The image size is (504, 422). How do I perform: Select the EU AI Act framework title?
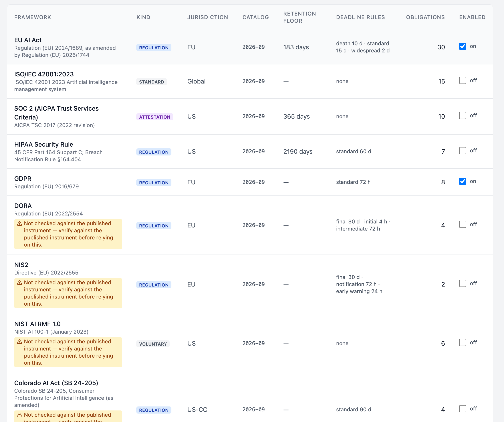(x=28, y=40)
